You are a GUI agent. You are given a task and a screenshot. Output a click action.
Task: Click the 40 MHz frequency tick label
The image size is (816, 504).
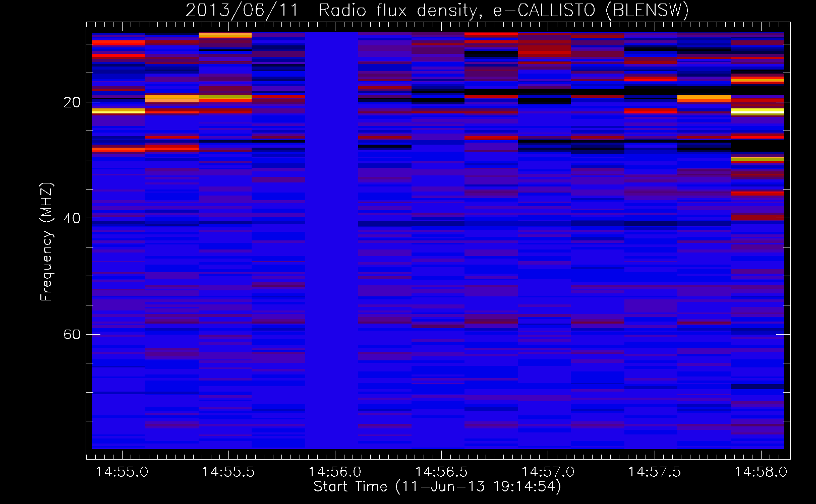coord(72,218)
